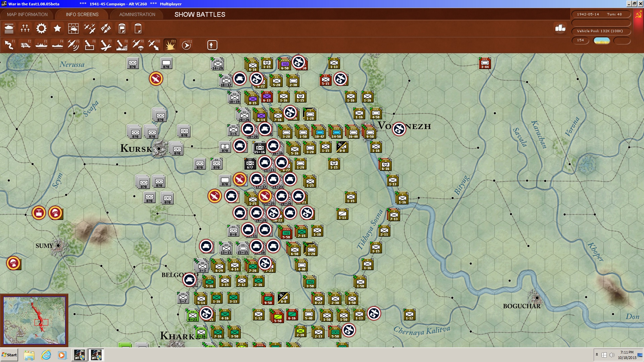This screenshot has height=362, width=644.
Task: Open the Commander's Report star icon
Action: [57, 28]
